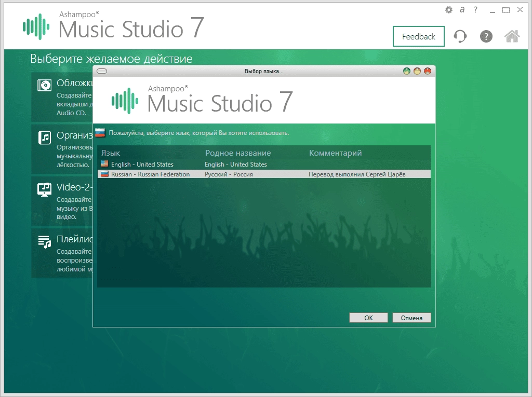Click the cover design disc icon
Image resolution: width=532 pixels, height=397 pixels.
(45, 85)
